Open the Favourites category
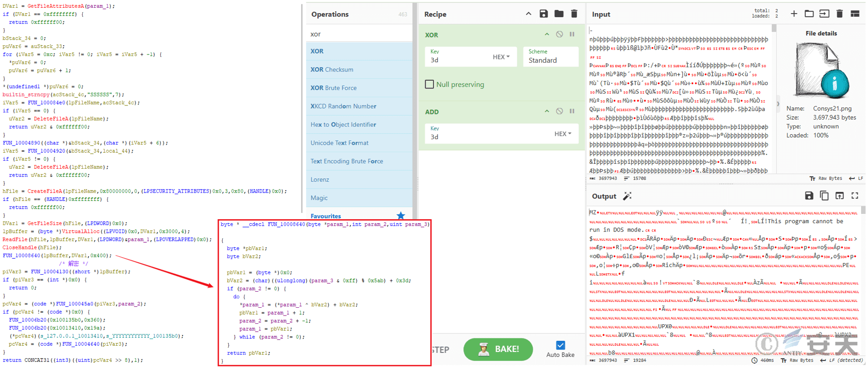The width and height of the screenshot is (868, 369). (326, 216)
